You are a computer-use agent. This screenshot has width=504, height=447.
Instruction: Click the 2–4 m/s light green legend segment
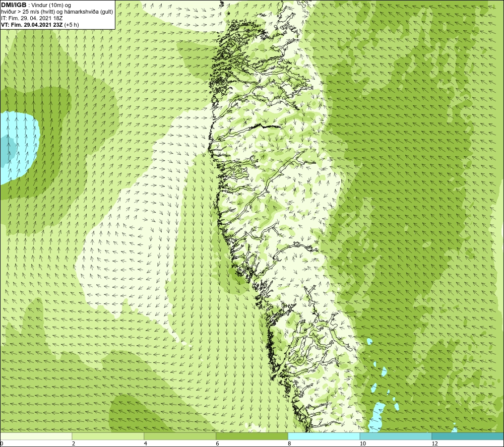pos(108,436)
